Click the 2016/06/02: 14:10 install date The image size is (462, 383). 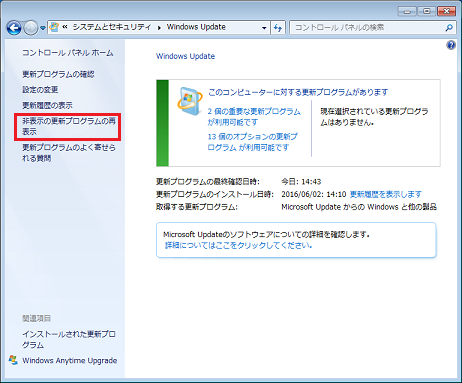tap(314, 194)
